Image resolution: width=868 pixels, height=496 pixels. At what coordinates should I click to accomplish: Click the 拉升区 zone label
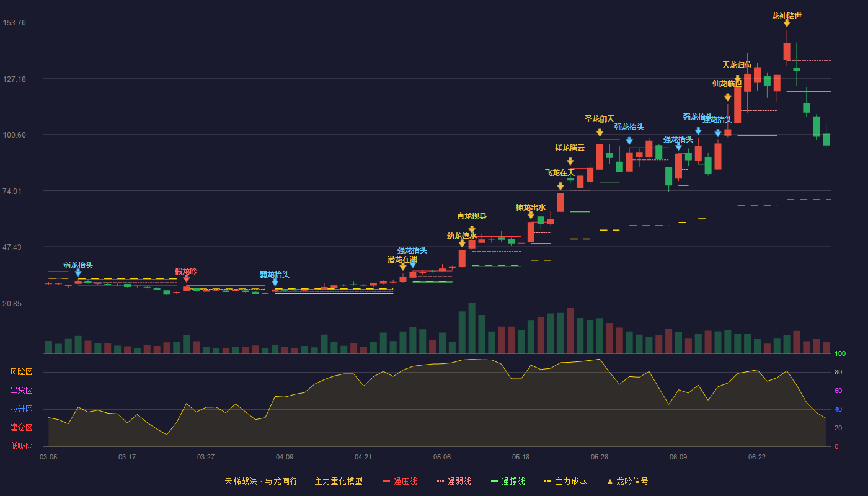coord(21,409)
